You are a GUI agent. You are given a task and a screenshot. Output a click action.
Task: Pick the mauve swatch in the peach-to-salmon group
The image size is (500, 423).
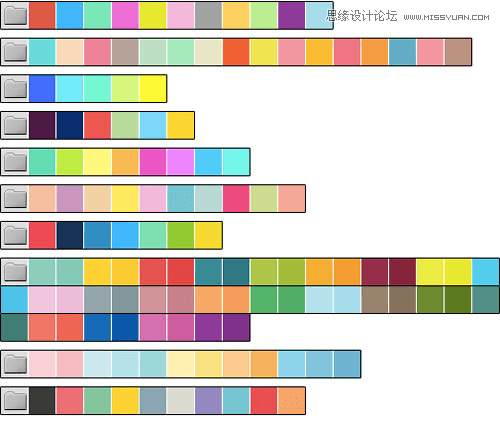(70, 199)
